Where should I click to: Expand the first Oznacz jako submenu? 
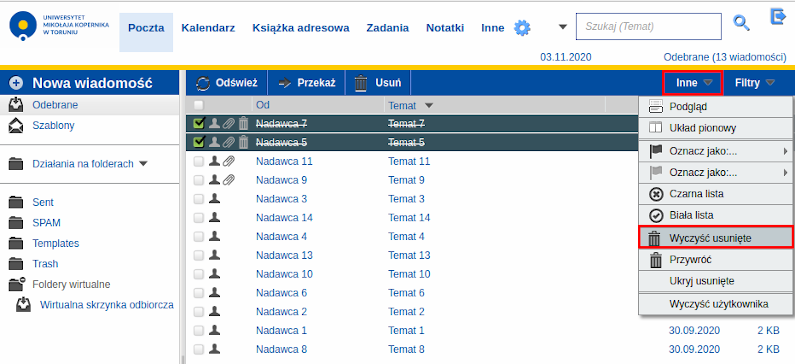tap(786, 151)
